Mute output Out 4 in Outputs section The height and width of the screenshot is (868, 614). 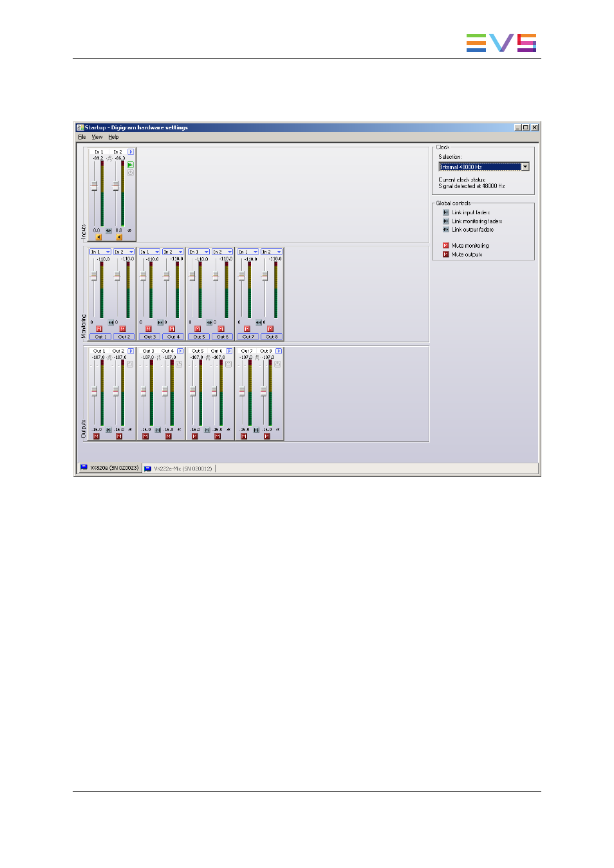[x=169, y=436]
